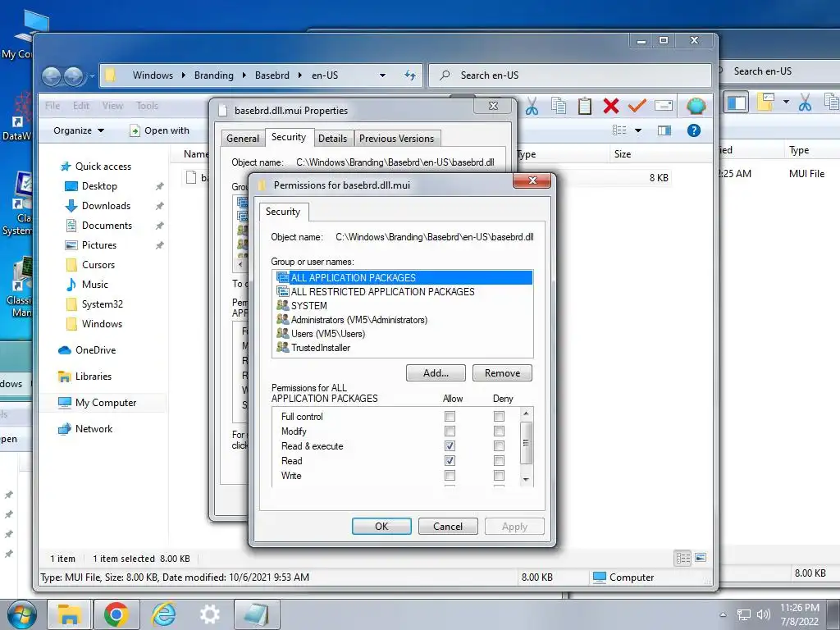Screen dimensions: 840x630
Task: Click the Paste clipboard icon in Explorer toolbar
Action: click(x=584, y=106)
